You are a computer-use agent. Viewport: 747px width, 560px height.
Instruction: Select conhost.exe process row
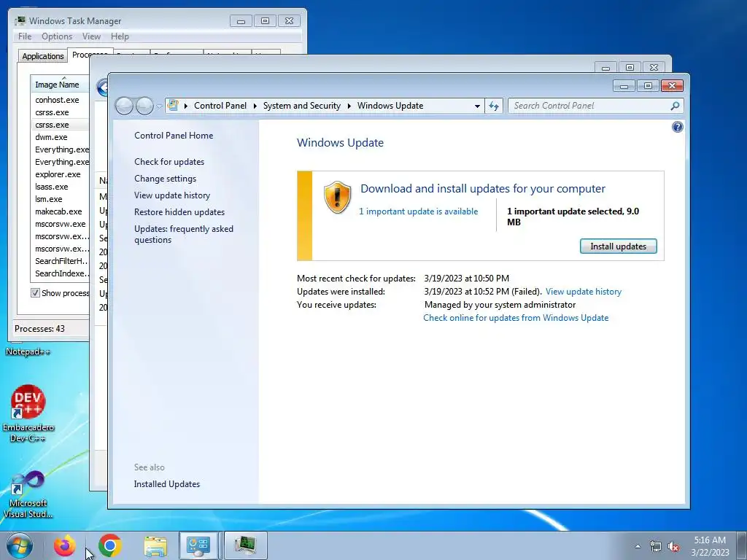(x=60, y=100)
